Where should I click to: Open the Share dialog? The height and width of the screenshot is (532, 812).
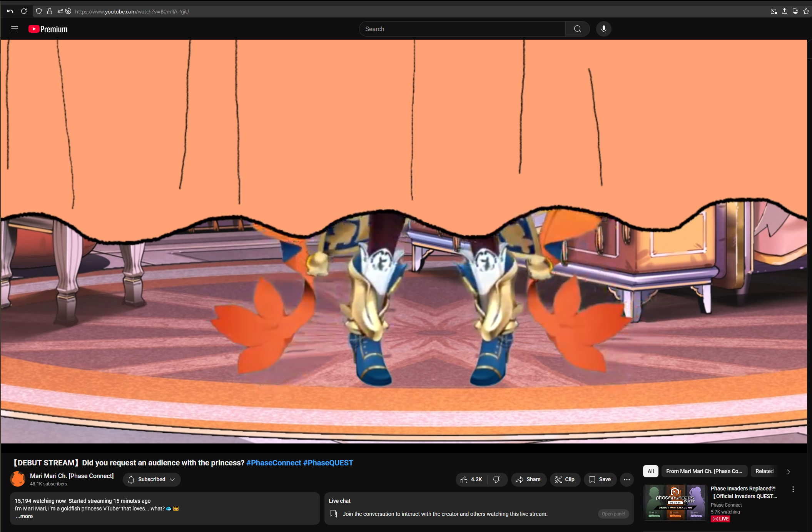[528, 479]
